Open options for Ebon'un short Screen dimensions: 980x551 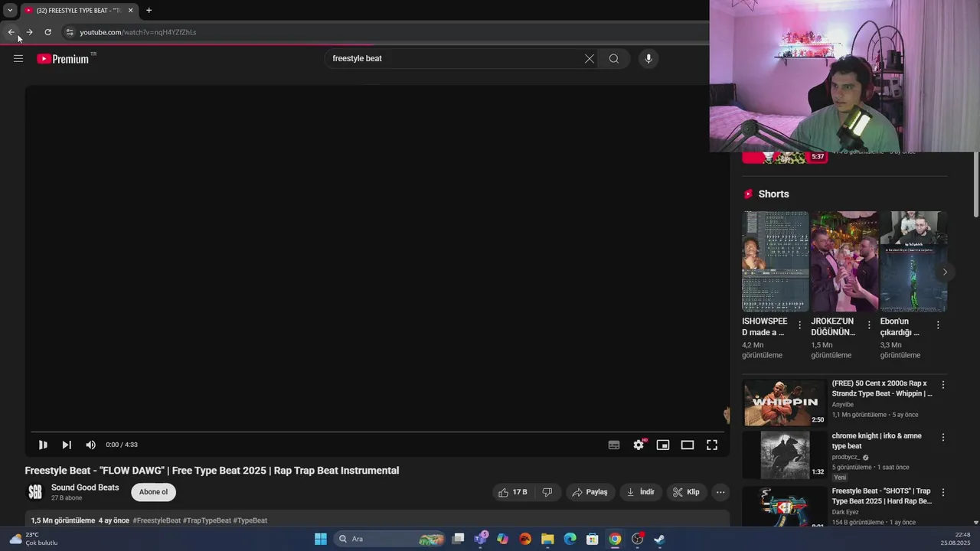(x=938, y=325)
